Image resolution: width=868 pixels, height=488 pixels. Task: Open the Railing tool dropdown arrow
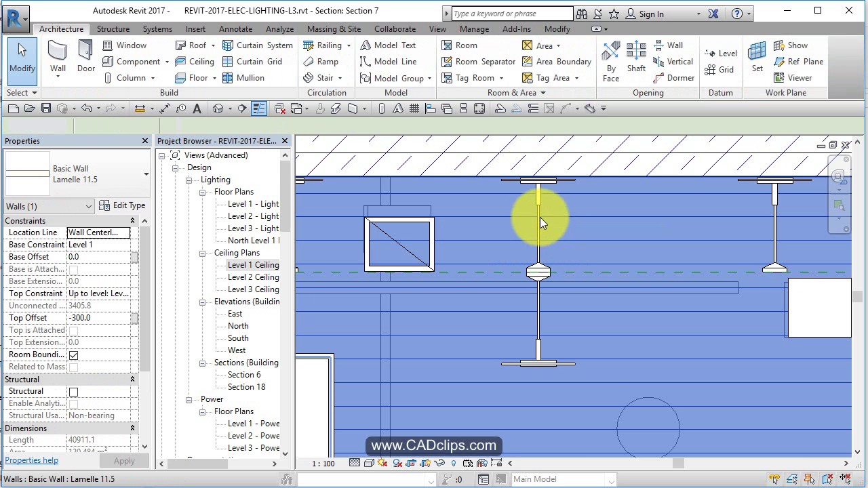[348, 45]
